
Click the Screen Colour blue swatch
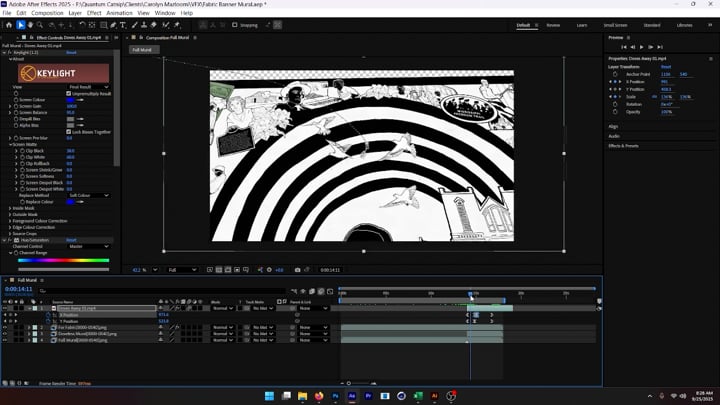pos(70,100)
